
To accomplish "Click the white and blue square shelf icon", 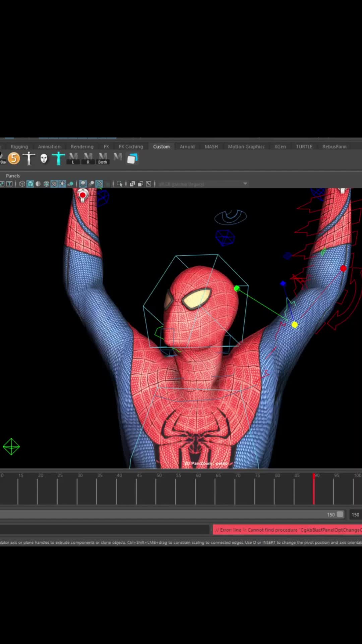I will click(132, 159).
